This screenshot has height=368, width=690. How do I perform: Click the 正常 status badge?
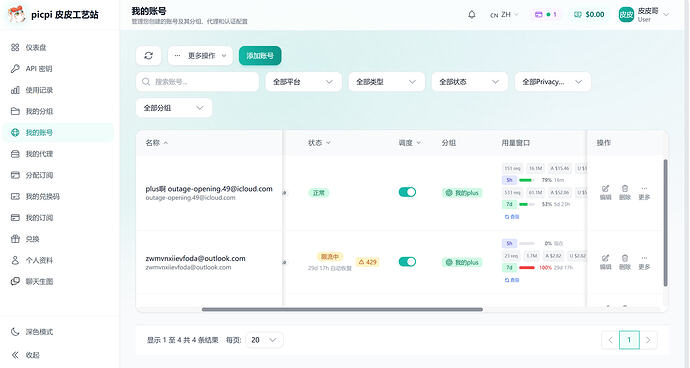(319, 193)
